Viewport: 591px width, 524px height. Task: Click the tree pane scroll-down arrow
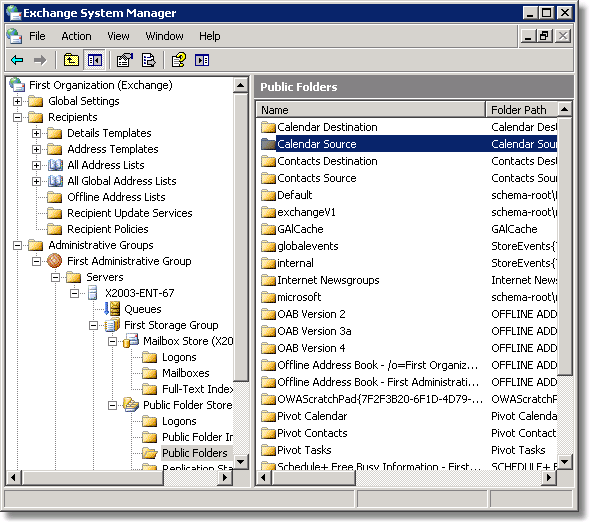pyautogui.click(x=240, y=461)
